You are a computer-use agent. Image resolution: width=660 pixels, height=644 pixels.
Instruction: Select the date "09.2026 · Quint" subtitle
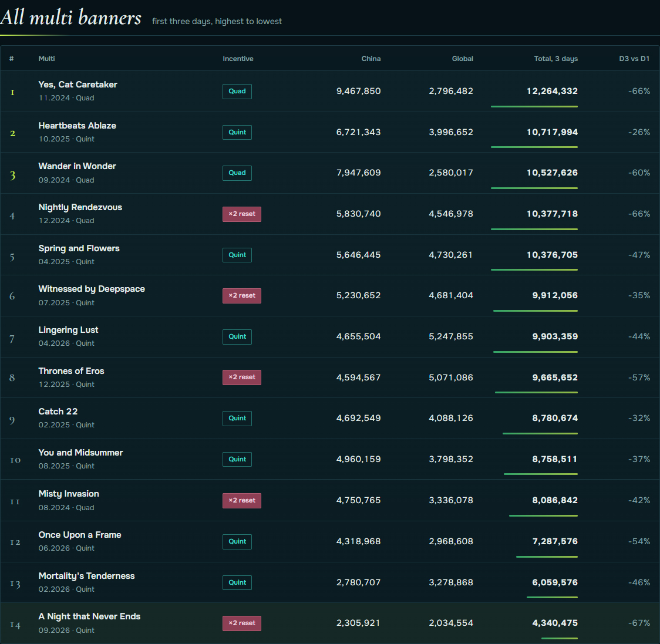pyautogui.click(x=66, y=630)
